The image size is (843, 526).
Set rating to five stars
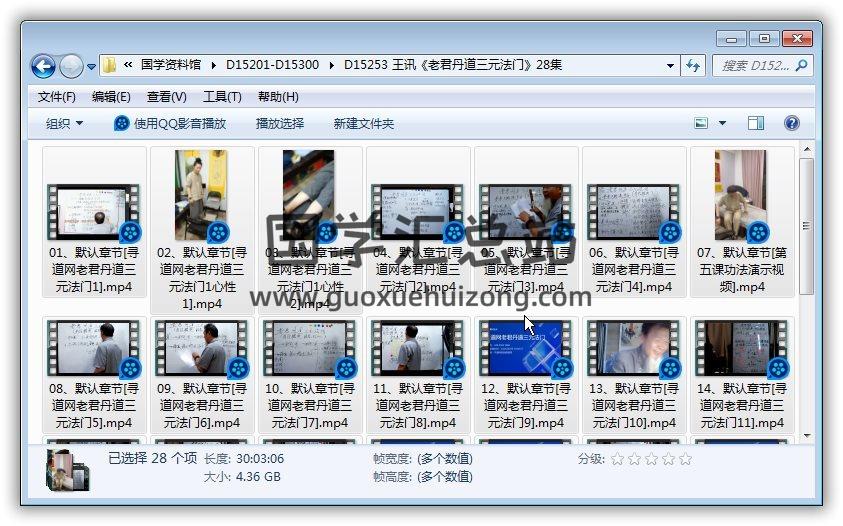coord(685,459)
